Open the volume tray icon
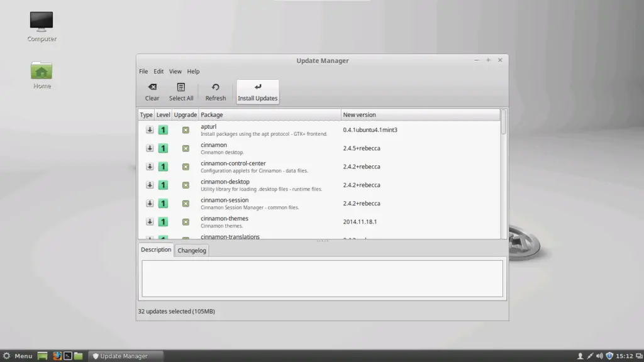The height and width of the screenshot is (362, 644). (x=599, y=356)
